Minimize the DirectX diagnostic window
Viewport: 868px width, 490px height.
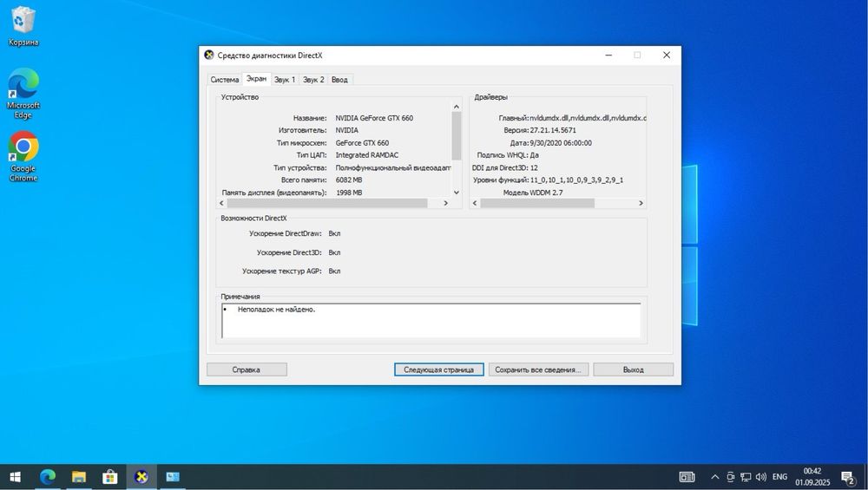click(x=608, y=55)
